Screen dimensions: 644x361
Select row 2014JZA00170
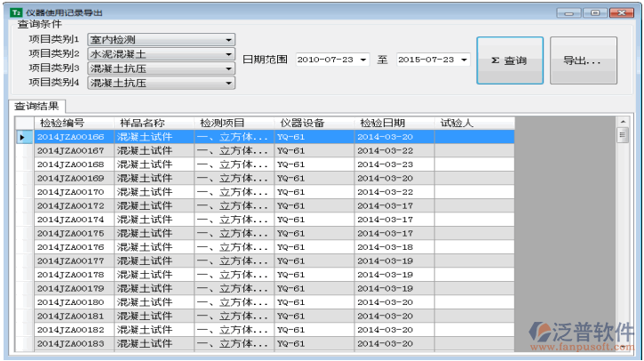click(70, 192)
